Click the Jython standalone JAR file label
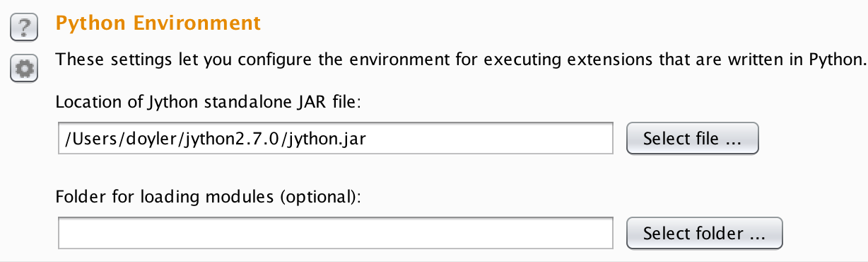 (209, 103)
